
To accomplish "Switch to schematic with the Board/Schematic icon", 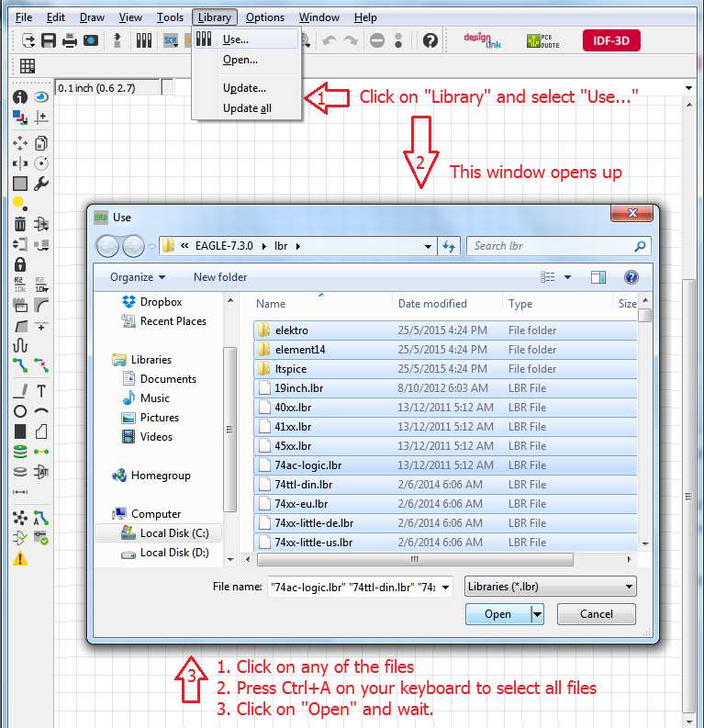I will [x=117, y=41].
